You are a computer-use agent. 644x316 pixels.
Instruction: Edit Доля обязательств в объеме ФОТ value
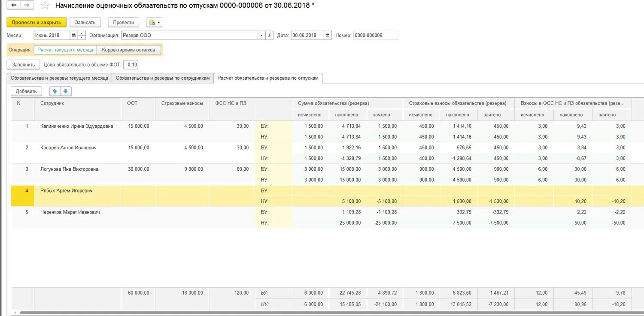[x=131, y=65]
